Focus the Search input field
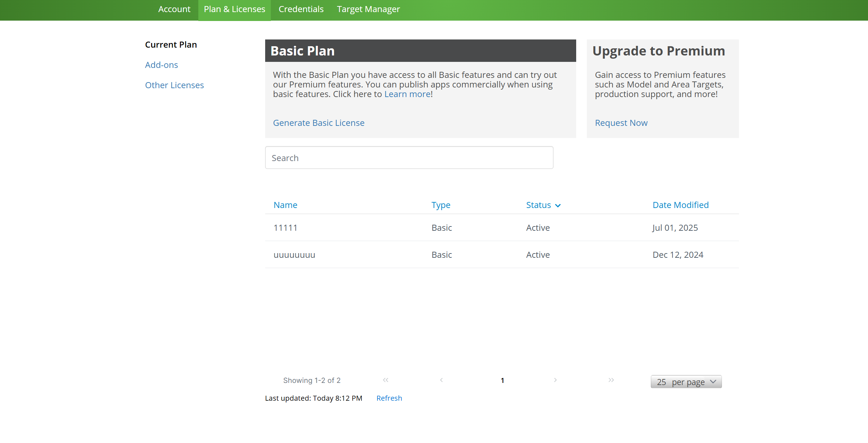This screenshot has height=443, width=868. click(409, 158)
